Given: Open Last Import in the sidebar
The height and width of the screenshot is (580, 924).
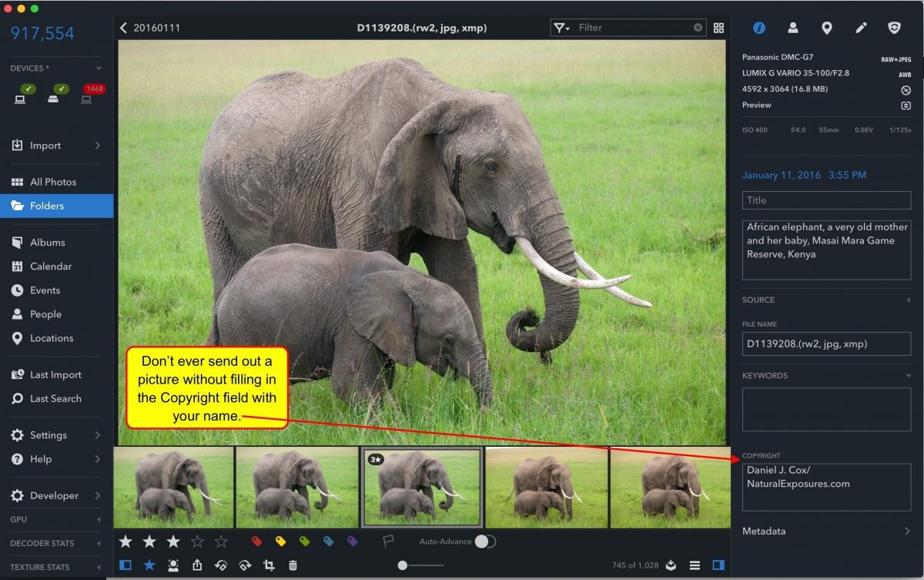Looking at the screenshot, I should tap(56, 374).
